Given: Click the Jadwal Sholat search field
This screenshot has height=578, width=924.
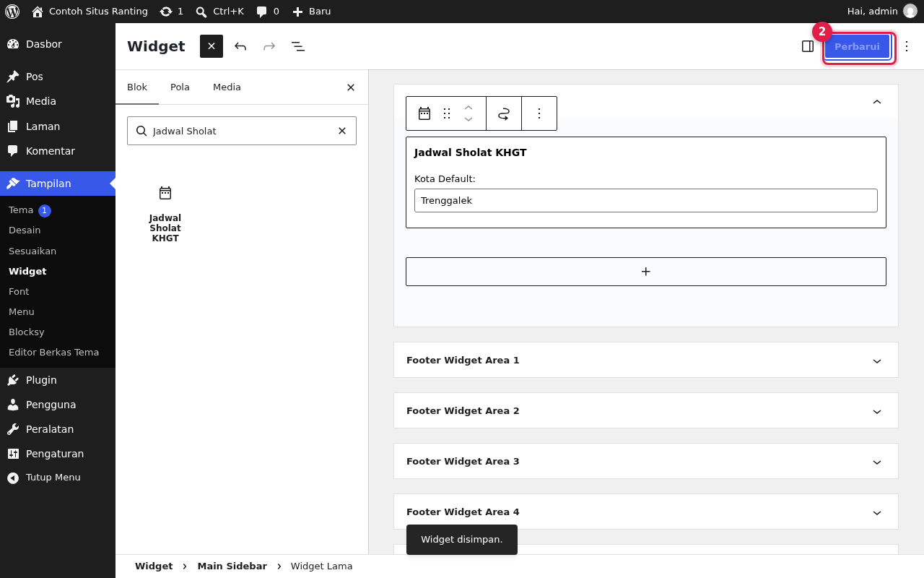Looking at the screenshot, I should click(x=242, y=131).
